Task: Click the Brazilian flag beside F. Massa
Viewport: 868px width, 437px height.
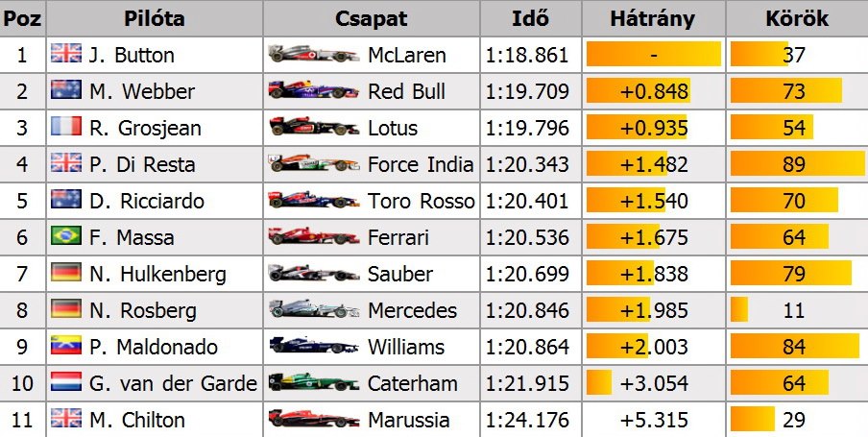Action: (x=66, y=237)
